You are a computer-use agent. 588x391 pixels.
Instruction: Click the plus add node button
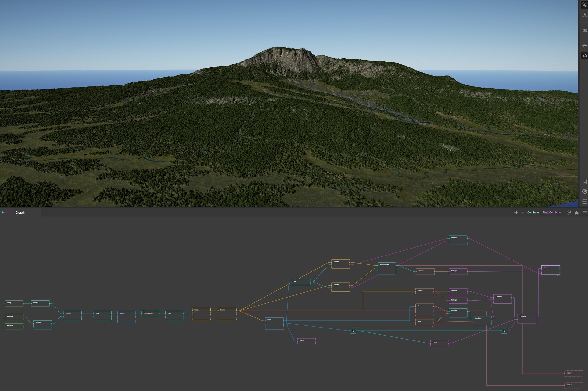click(516, 212)
